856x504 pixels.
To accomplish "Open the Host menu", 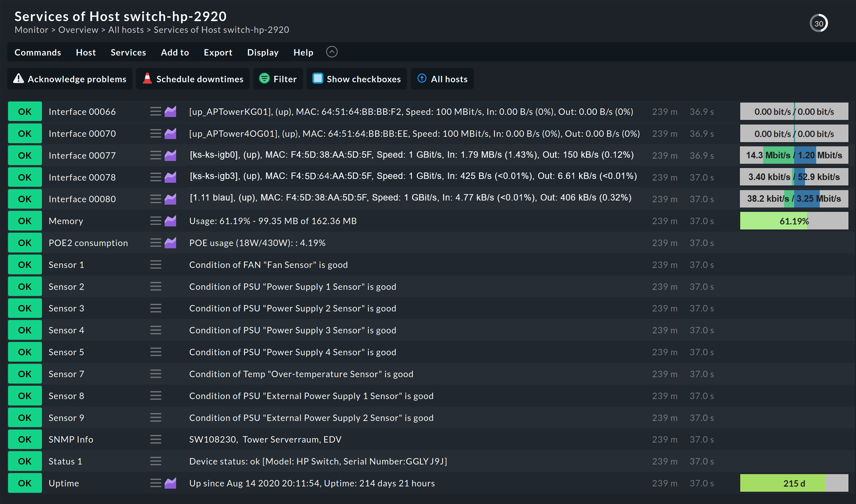I will [86, 52].
